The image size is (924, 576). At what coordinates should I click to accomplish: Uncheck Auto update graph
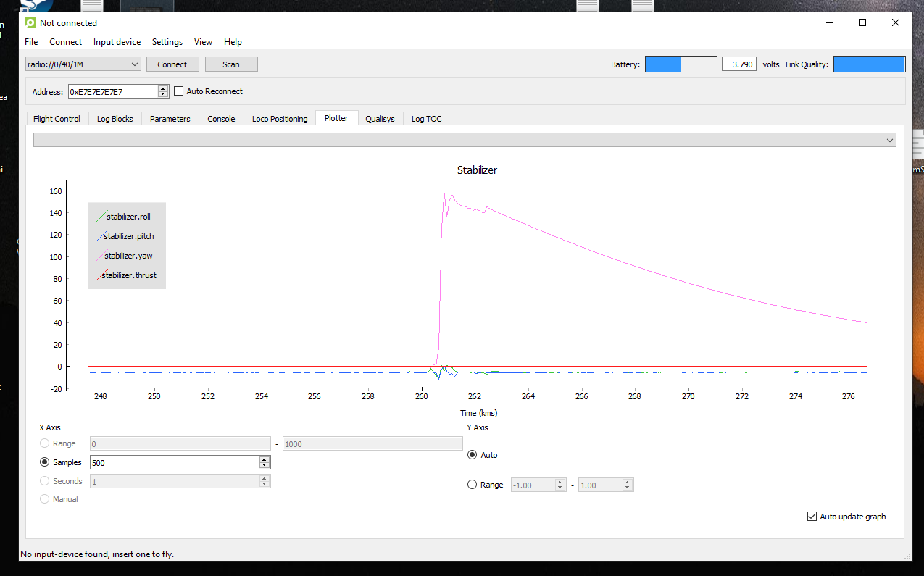[x=812, y=517]
